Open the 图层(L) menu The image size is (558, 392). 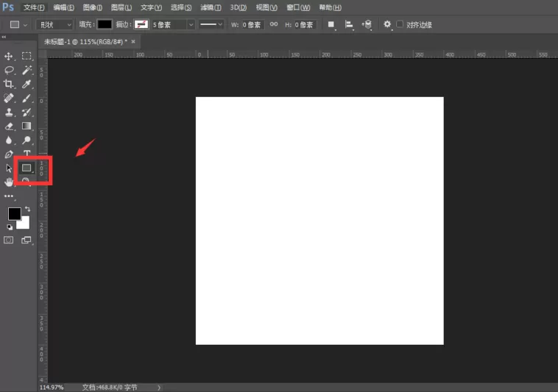(121, 7)
